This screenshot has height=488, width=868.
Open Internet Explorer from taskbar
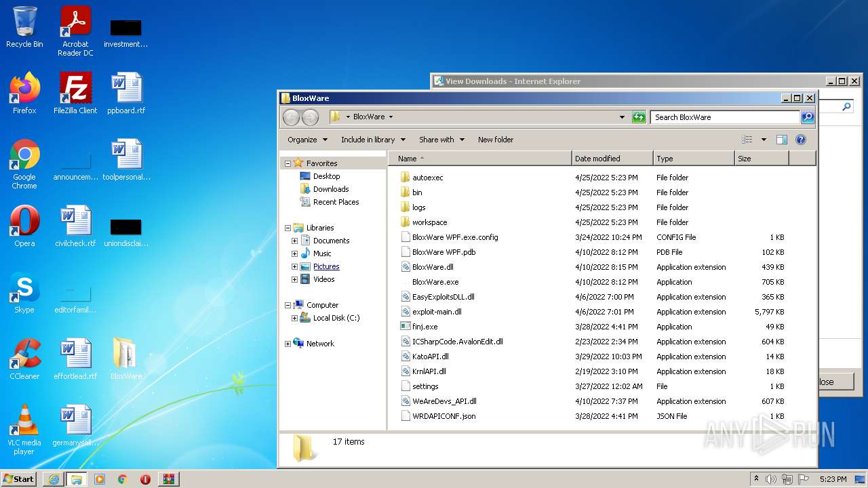tap(54, 479)
